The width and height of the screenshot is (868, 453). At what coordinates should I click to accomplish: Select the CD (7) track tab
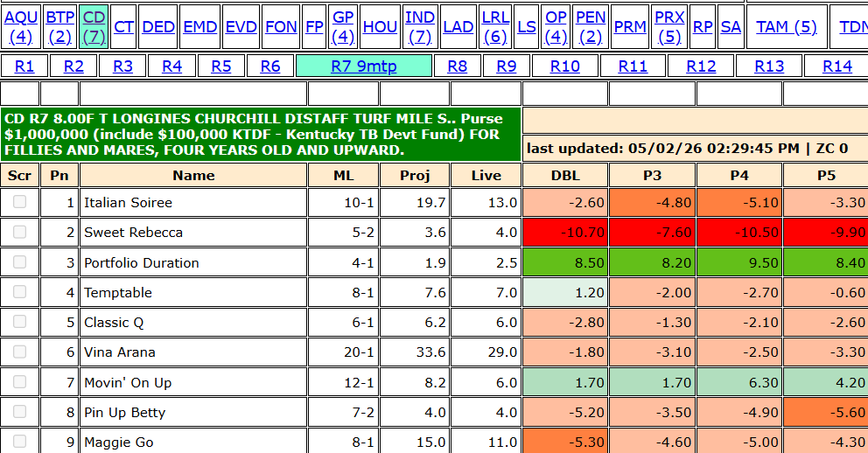click(94, 26)
